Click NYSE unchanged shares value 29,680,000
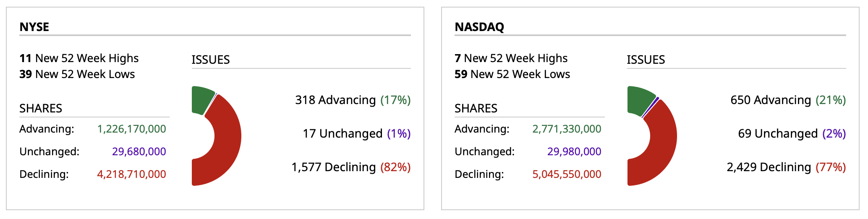Viewport: 868px width, 219px height. pyautogui.click(x=139, y=151)
